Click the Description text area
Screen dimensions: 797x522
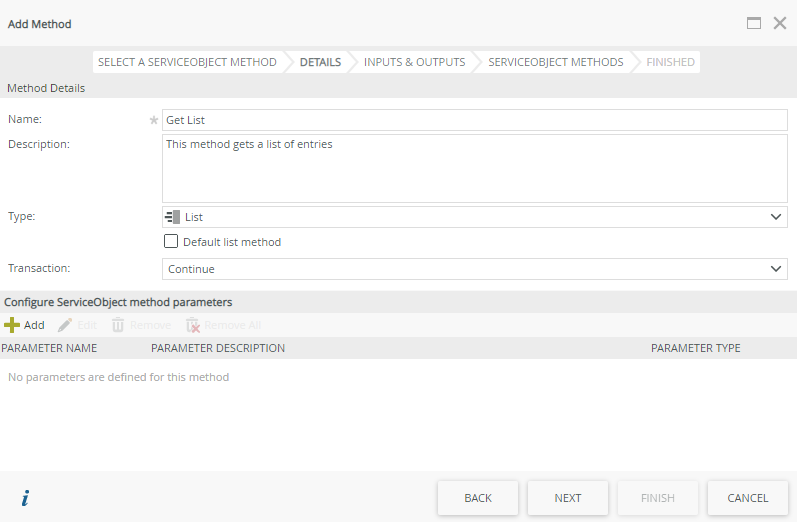click(x=474, y=169)
